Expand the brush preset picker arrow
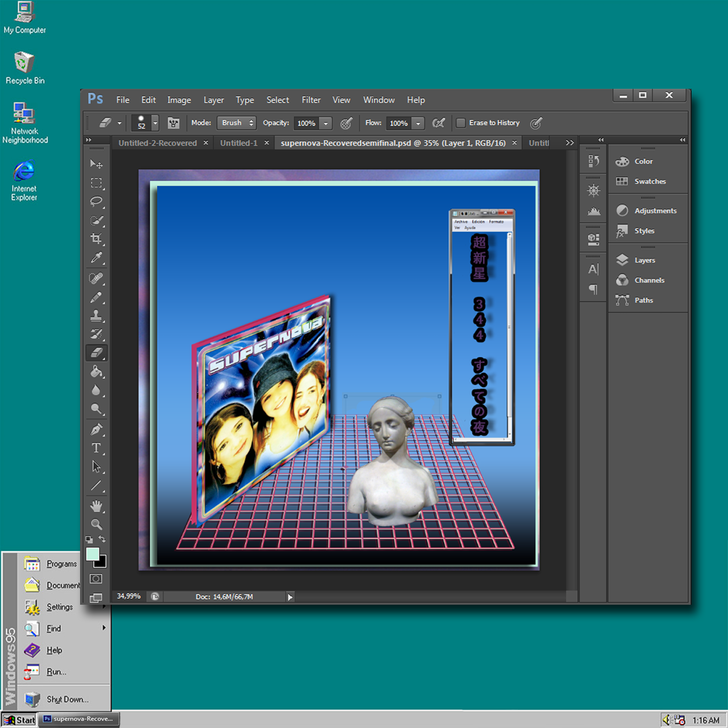Image resolution: width=728 pixels, height=728 pixels. point(155,123)
